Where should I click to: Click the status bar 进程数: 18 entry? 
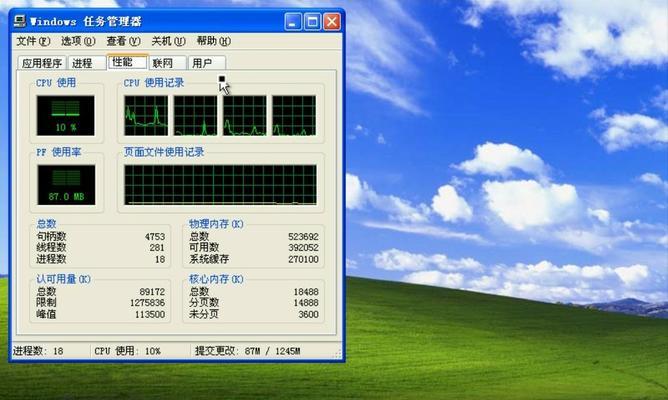38,351
